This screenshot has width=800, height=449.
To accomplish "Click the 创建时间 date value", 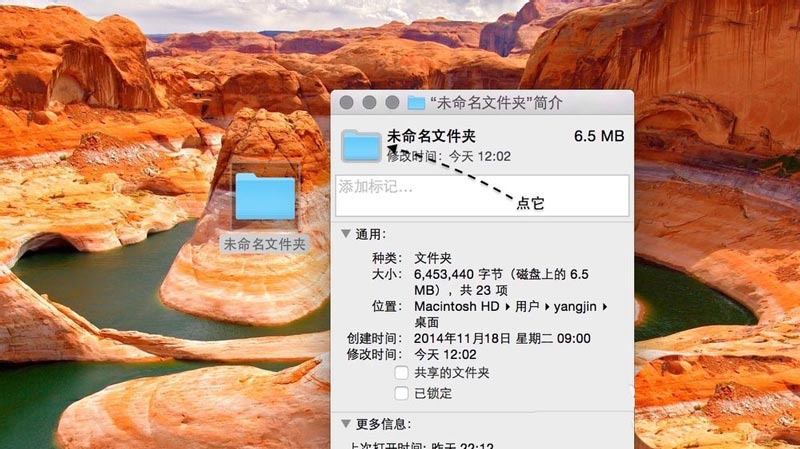I will coord(502,338).
